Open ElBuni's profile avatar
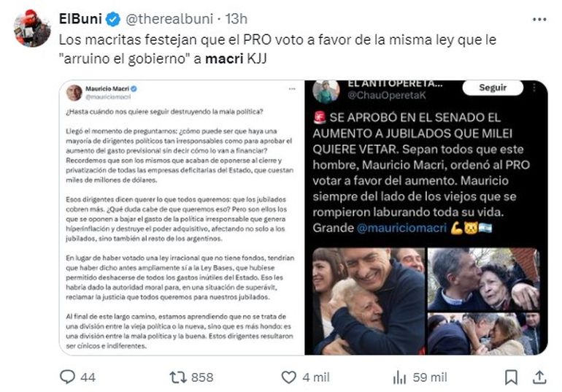This screenshot has width=562, height=392. coord(32,28)
